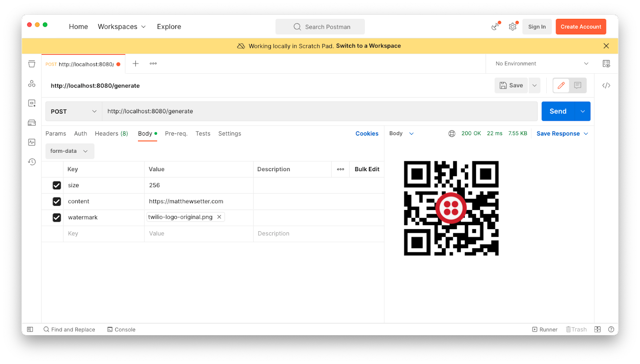
Task: Click the request URL field
Action: click(320, 111)
